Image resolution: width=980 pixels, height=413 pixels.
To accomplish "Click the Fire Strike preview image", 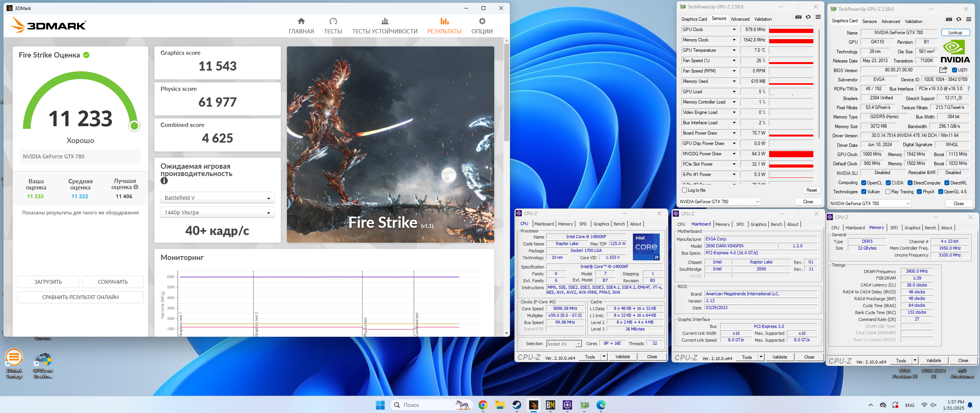I will (390, 145).
